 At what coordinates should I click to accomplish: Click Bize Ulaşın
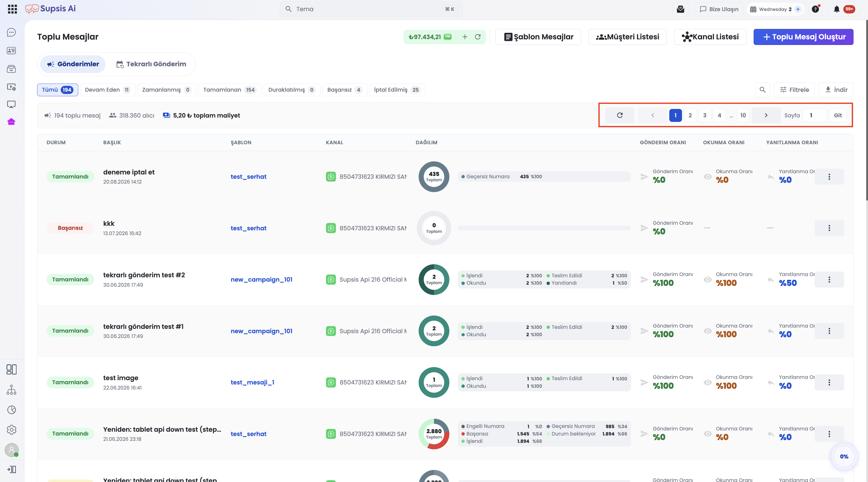coord(719,9)
